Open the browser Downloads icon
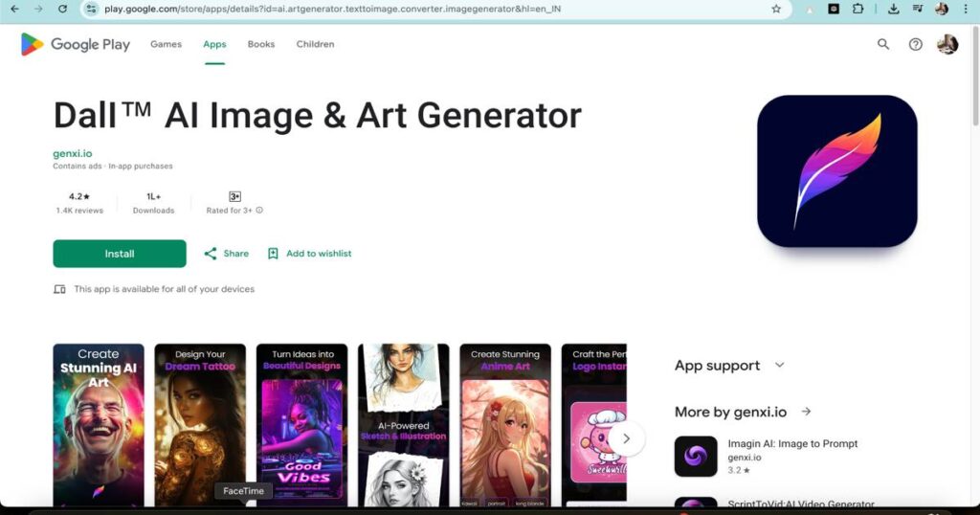The image size is (980, 515). pos(894,9)
